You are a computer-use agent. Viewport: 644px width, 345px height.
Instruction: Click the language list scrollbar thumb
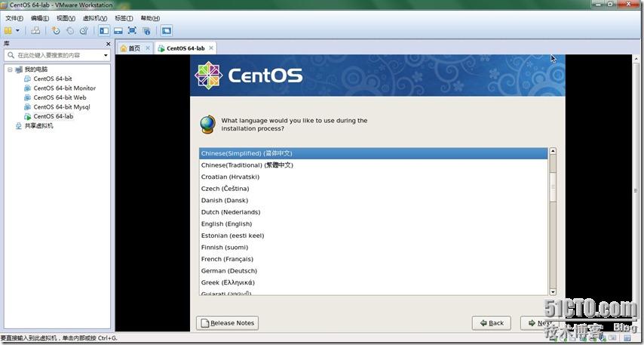(x=553, y=186)
